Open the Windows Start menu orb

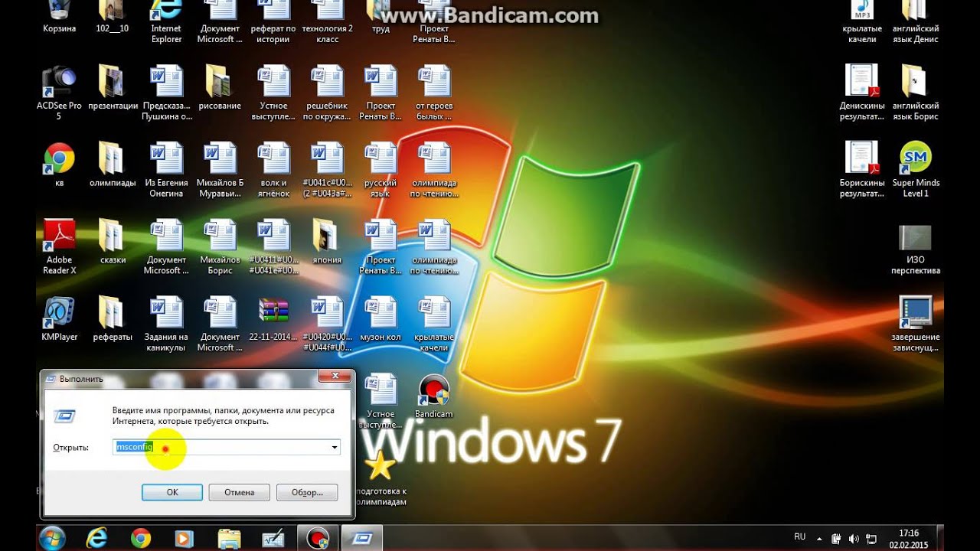click(52, 538)
